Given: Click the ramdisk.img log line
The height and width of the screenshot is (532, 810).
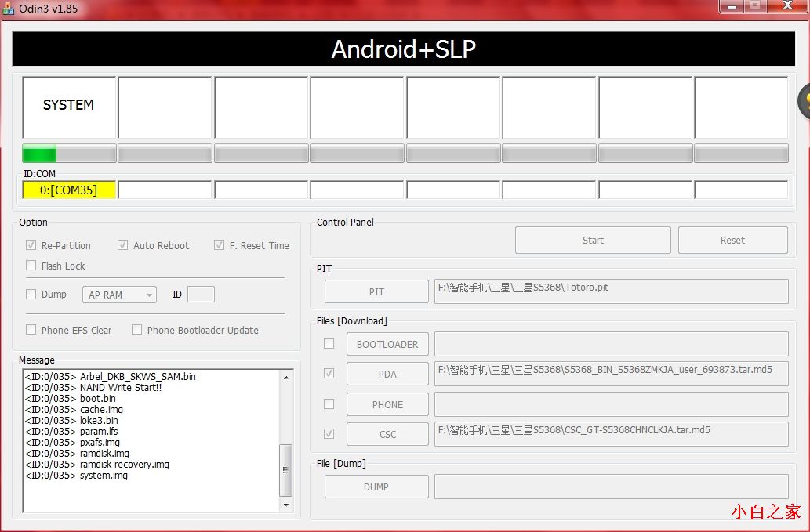Looking at the screenshot, I should (77, 454).
